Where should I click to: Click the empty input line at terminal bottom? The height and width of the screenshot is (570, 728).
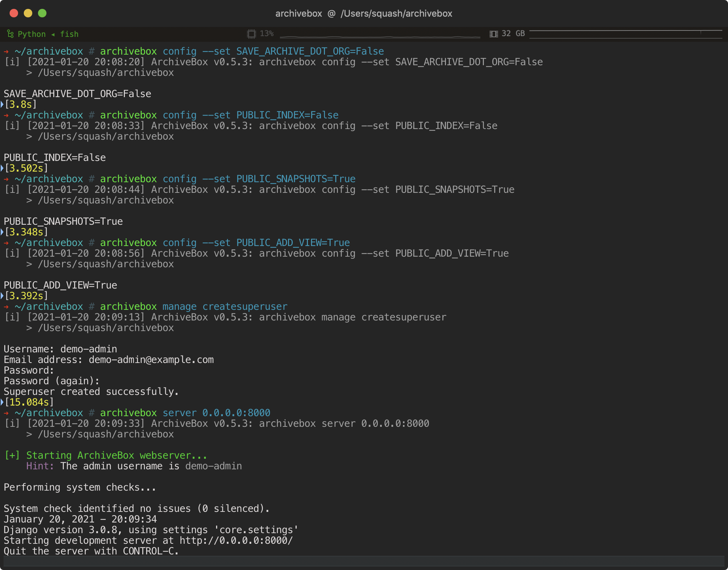coord(363,561)
